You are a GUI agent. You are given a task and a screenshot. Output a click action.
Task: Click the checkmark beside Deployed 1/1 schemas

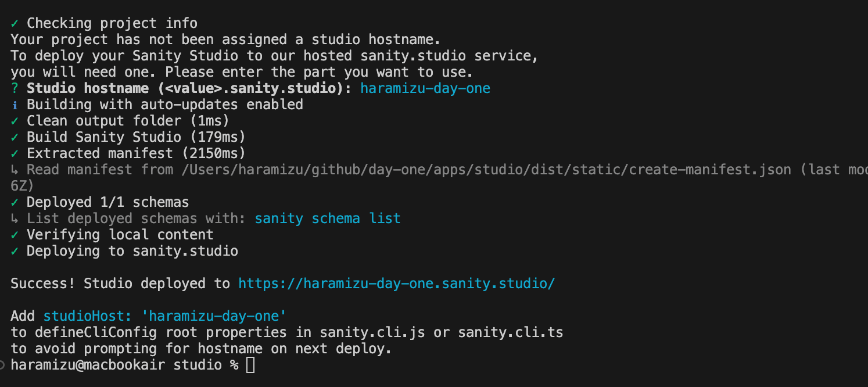15,202
